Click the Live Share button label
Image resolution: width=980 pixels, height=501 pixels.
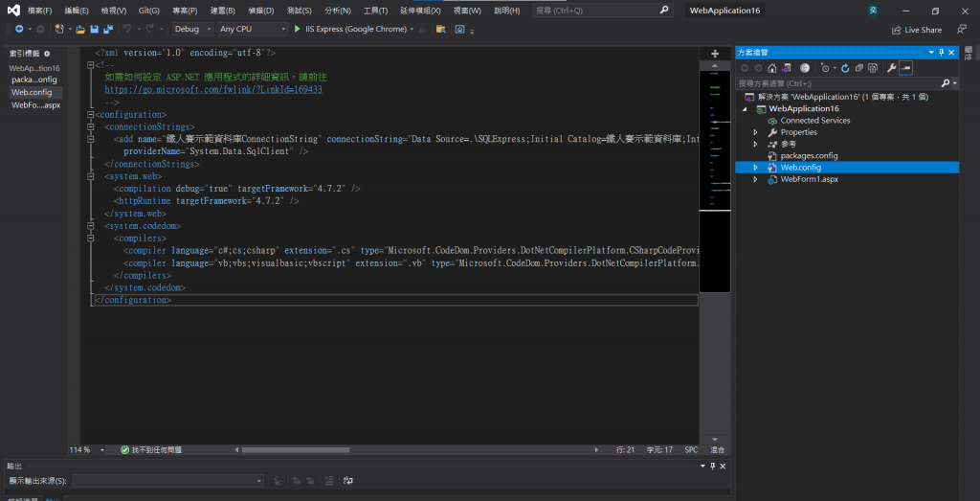tap(924, 30)
